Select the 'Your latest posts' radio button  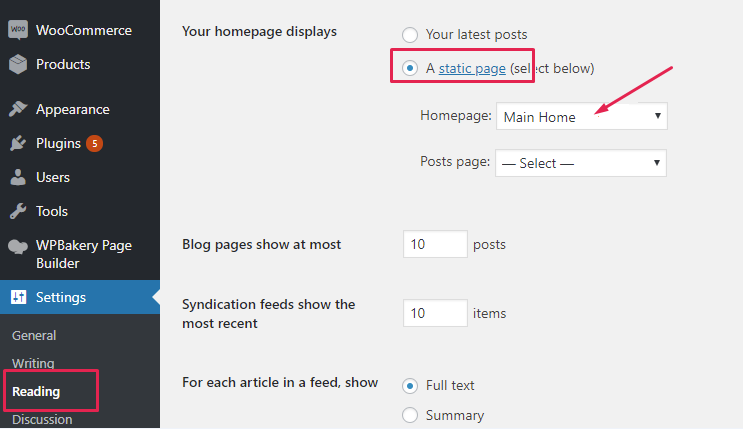410,35
